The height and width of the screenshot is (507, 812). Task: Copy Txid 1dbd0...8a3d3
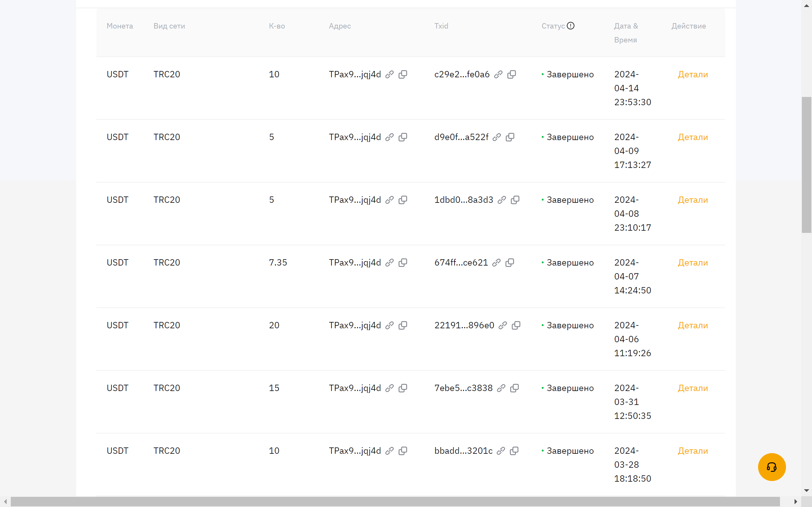pos(515,200)
